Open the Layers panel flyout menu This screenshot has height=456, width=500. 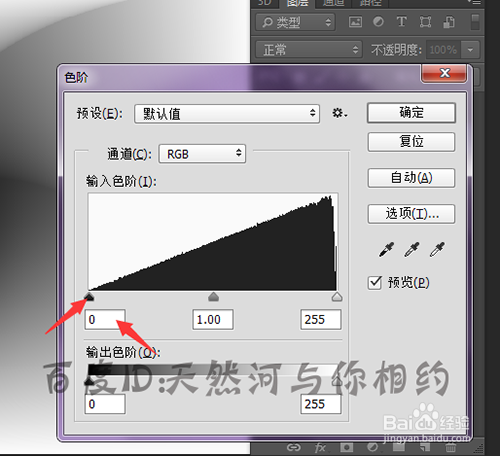click(474, 2)
